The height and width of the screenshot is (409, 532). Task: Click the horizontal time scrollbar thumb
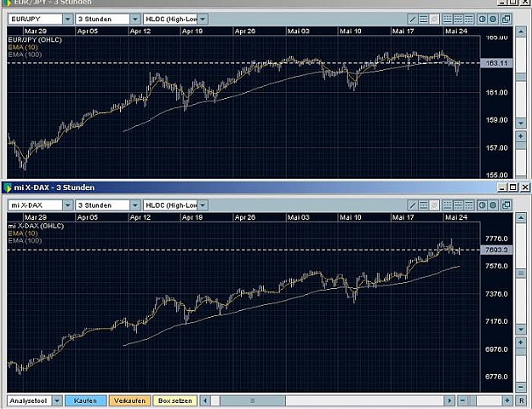(253, 400)
